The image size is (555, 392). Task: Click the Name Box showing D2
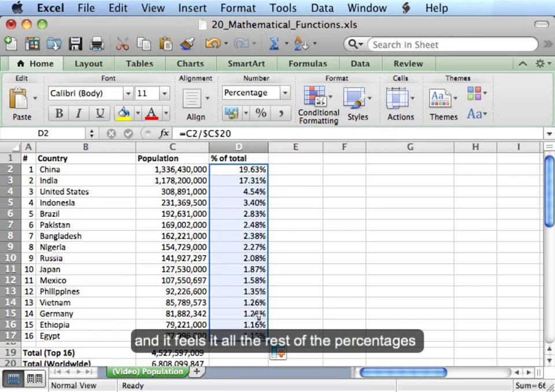[x=43, y=134]
